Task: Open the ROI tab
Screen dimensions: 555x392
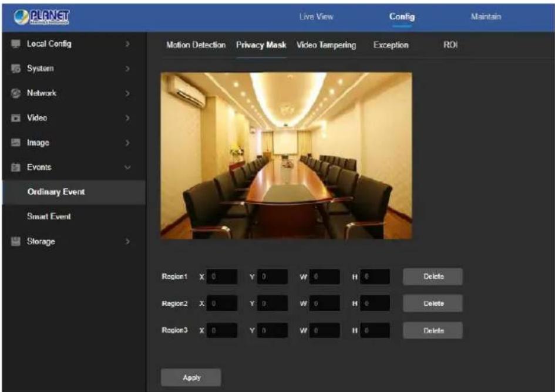Action: 450,45
